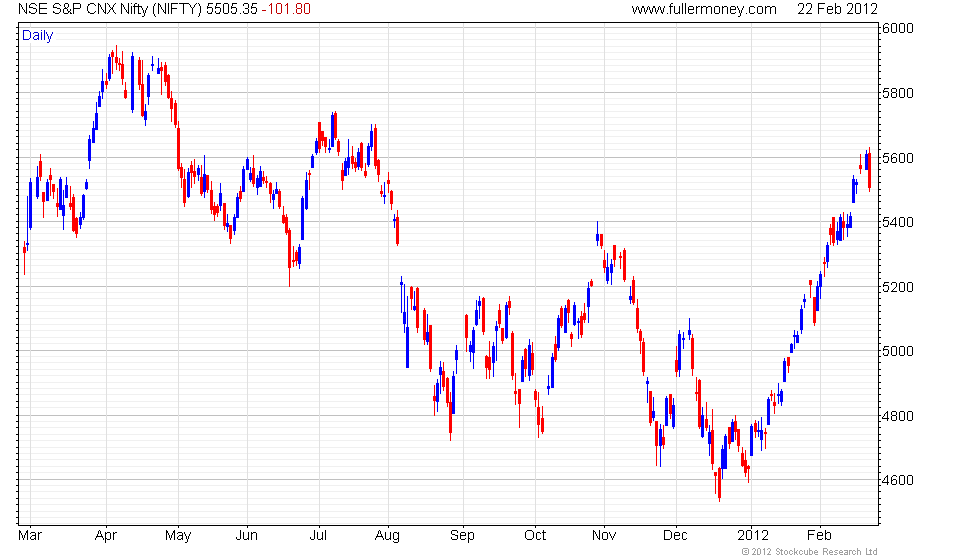Select the index value 5505.35
The height and width of the screenshot is (560, 960).
231,9
